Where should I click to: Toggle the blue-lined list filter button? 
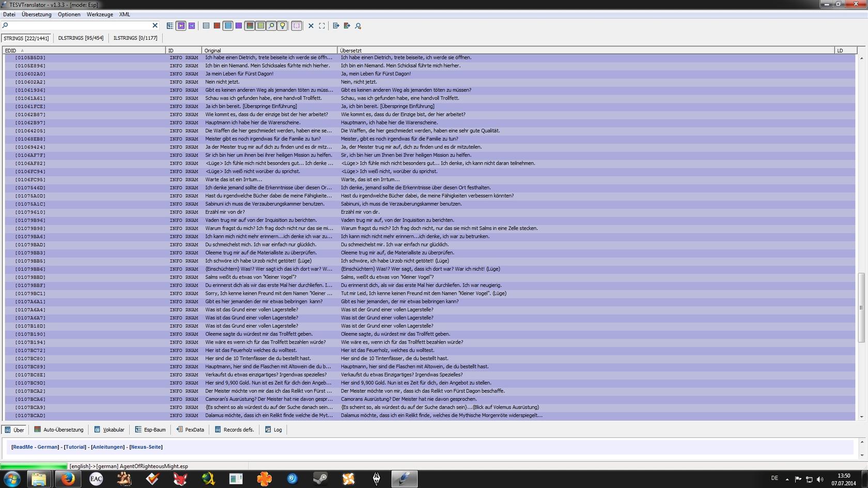pyautogui.click(x=228, y=26)
